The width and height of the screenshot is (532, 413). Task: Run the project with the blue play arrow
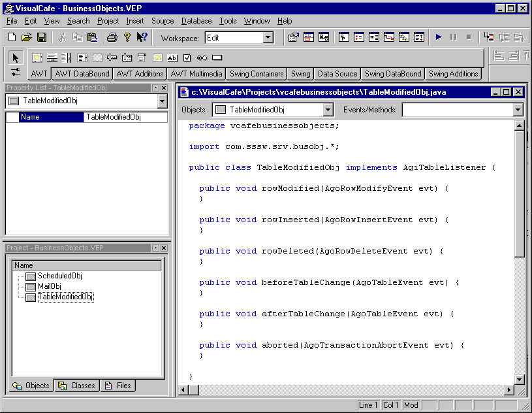439,37
